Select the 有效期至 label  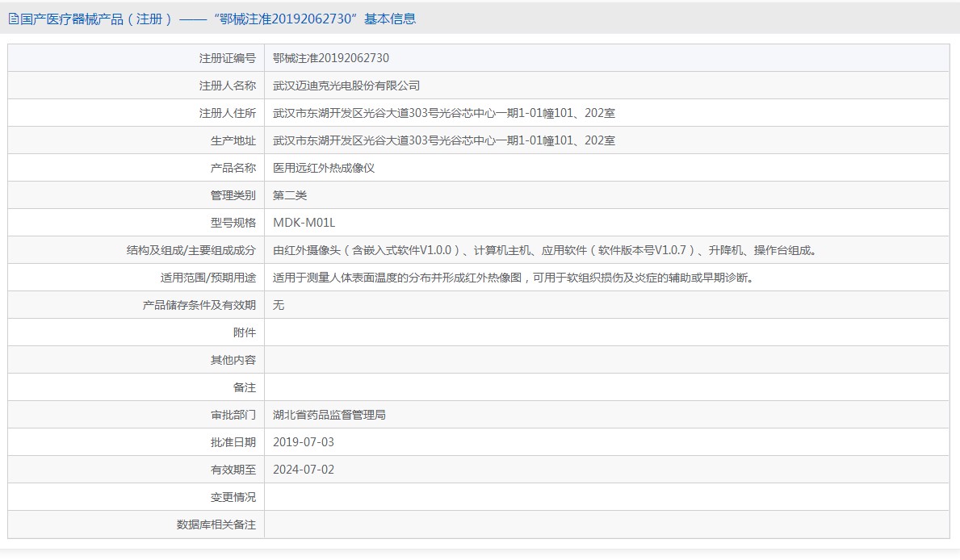(233, 470)
